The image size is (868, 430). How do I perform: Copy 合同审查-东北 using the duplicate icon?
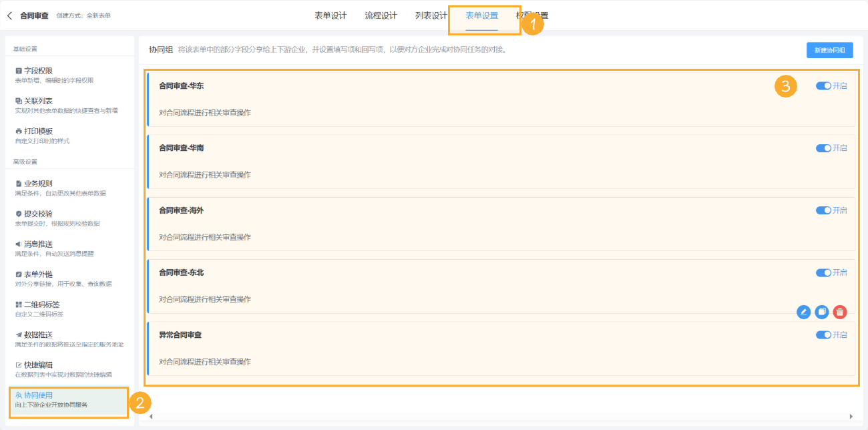point(821,312)
